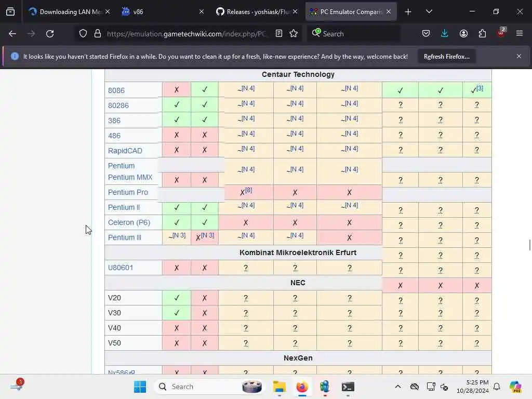The image size is (532, 399).
Task: Go back to previous page
Action: coord(12,34)
